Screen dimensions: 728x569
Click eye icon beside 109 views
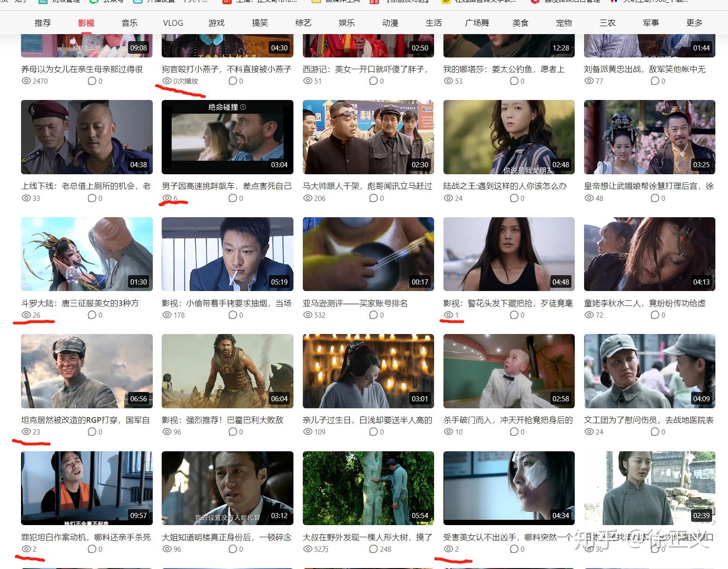[x=308, y=432]
